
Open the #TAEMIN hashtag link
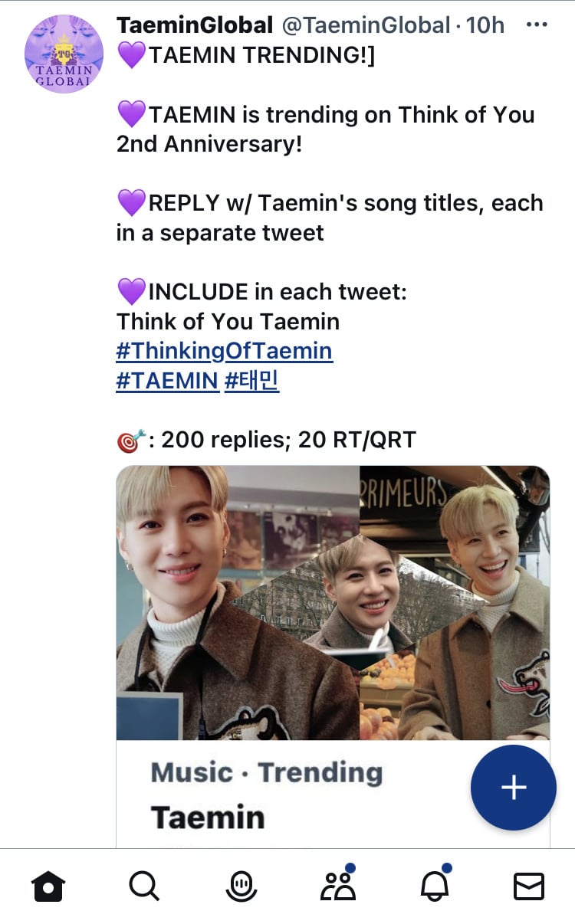[167, 381]
